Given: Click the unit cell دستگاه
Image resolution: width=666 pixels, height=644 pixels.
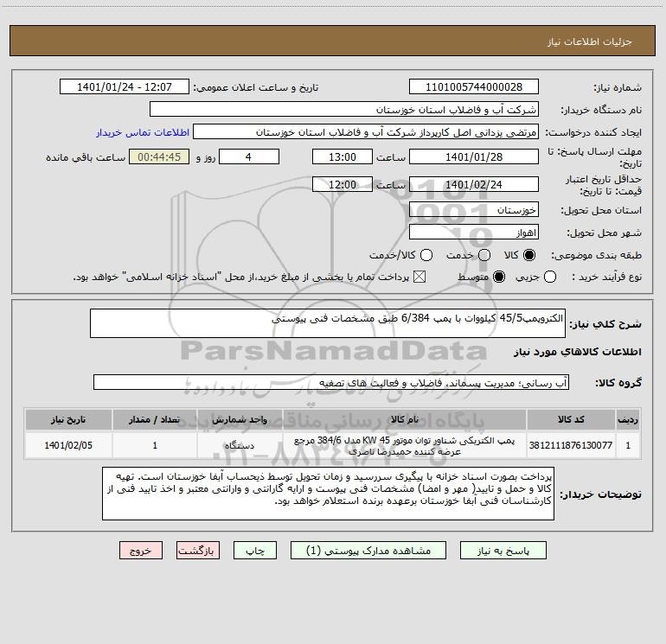Looking at the screenshot, I should click(240, 445).
